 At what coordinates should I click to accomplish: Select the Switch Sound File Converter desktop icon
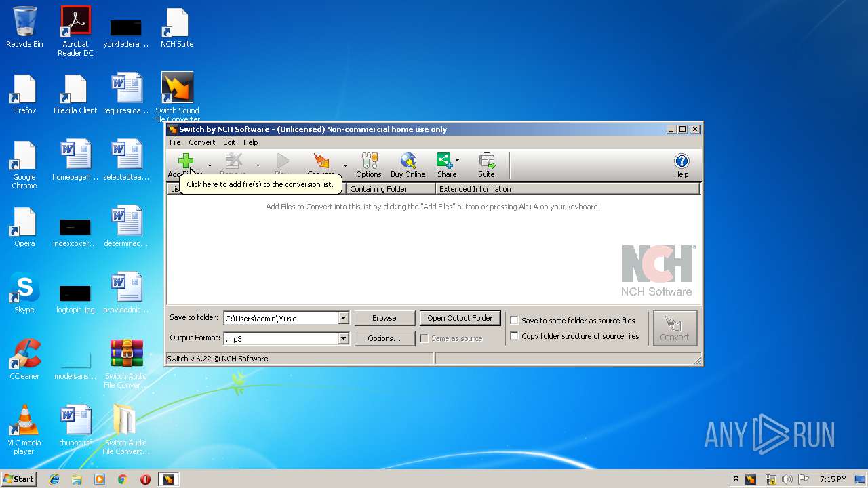(x=177, y=98)
